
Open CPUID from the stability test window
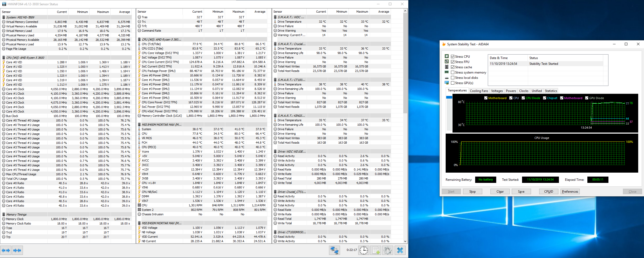pyautogui.click(x=549, y=192)
